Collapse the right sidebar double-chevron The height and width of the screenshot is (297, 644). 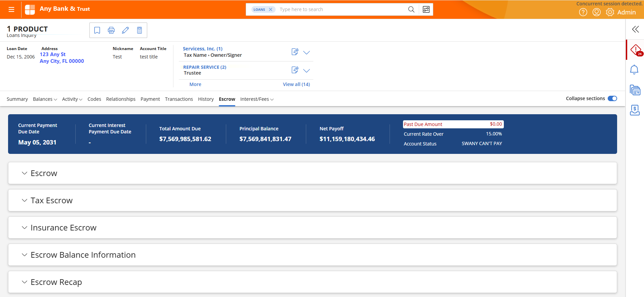pos(635,29)
